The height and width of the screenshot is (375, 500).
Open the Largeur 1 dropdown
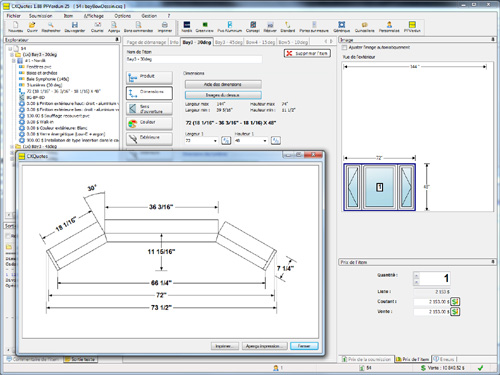tap(215, 141)
